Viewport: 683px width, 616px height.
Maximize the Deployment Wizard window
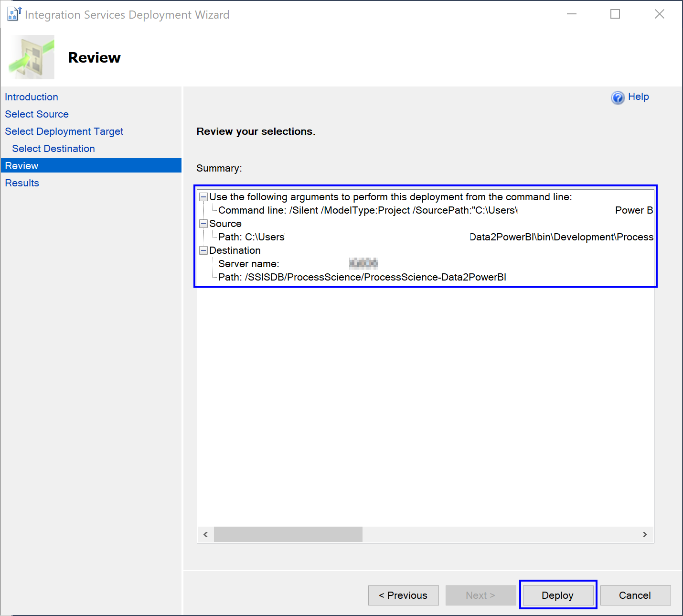point(615,14)
